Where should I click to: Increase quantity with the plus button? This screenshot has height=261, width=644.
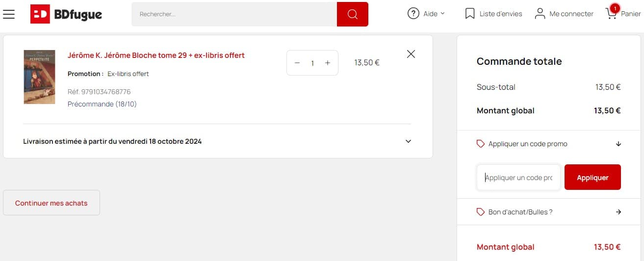pyautogui.click(x=328, y=63)
